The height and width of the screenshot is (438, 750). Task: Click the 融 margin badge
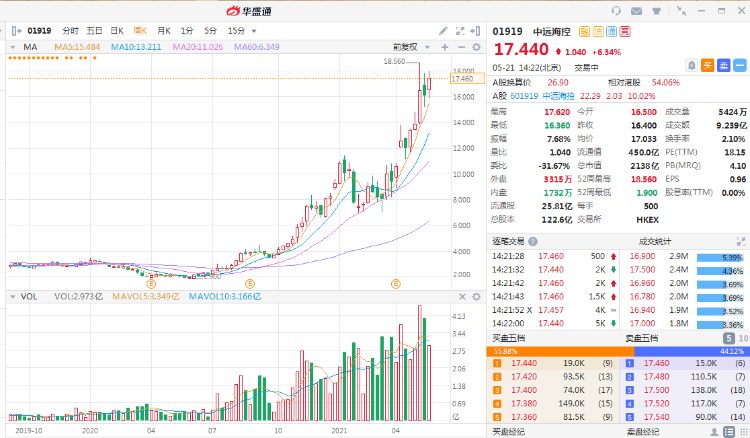coord(585,32)
